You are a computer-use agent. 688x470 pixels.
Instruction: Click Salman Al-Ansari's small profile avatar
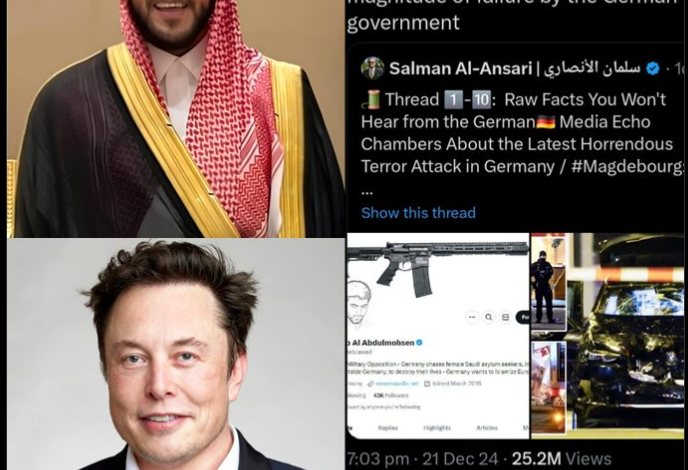pos(373,68)
